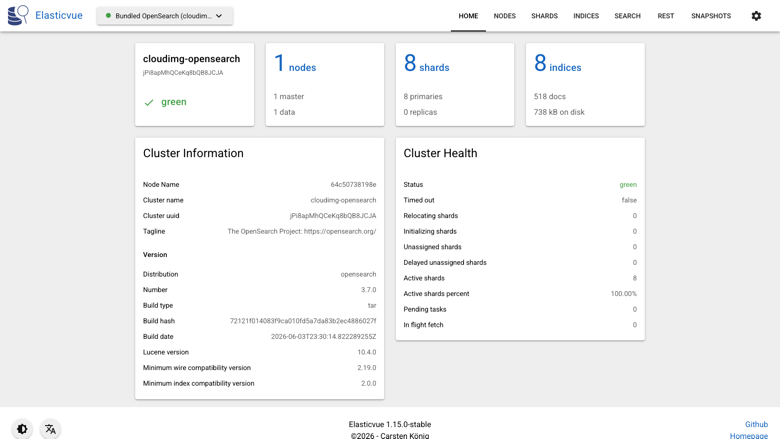Click the Elasticvue logo icon
The image size is (780, 439).
point(18,15)
